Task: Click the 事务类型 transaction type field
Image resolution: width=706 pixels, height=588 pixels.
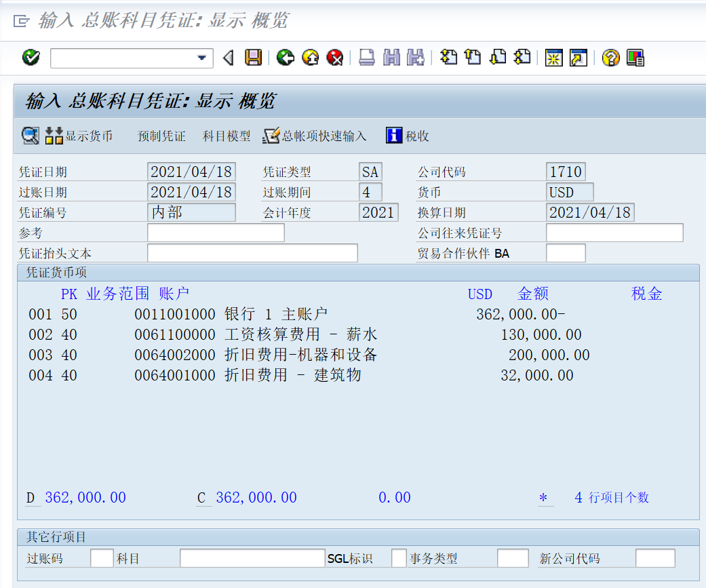Action: [x=513, y=558]
